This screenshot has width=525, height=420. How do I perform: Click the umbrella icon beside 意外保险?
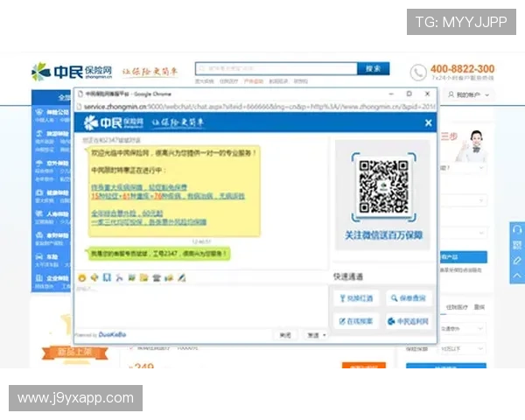(x=39, y=163)
